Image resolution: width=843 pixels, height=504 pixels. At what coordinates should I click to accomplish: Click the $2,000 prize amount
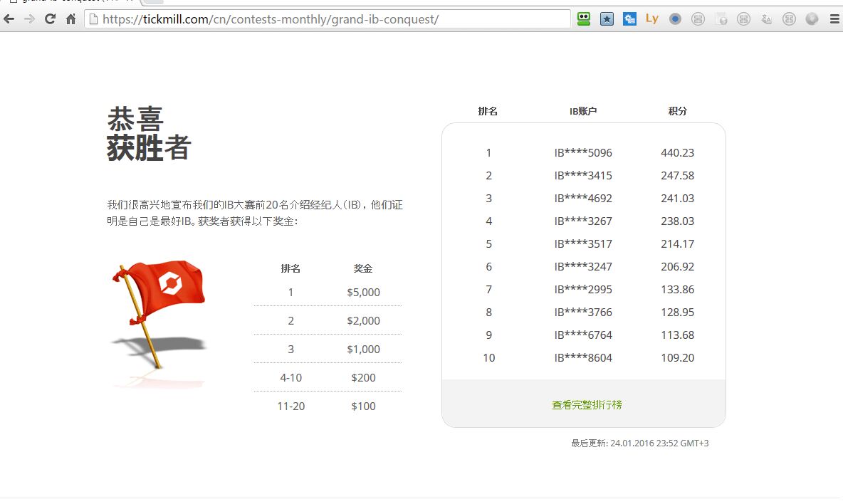coord(363,321)
